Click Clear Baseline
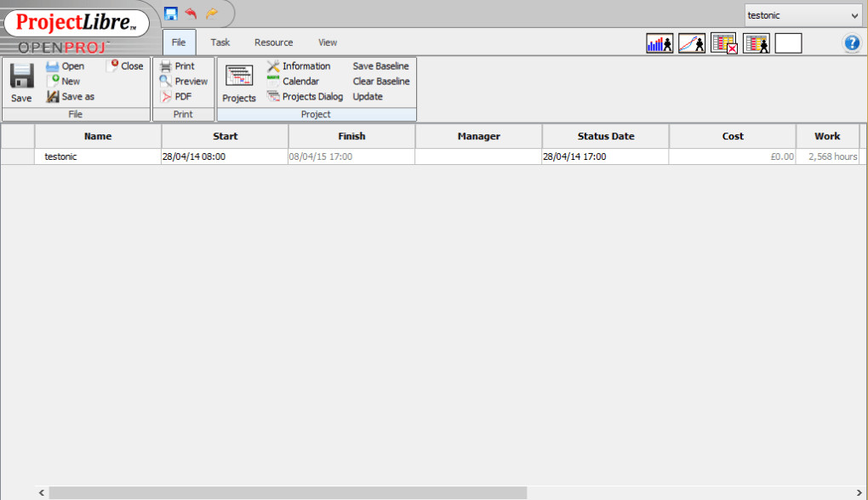 pyautogui.click(x=381, y=81)
